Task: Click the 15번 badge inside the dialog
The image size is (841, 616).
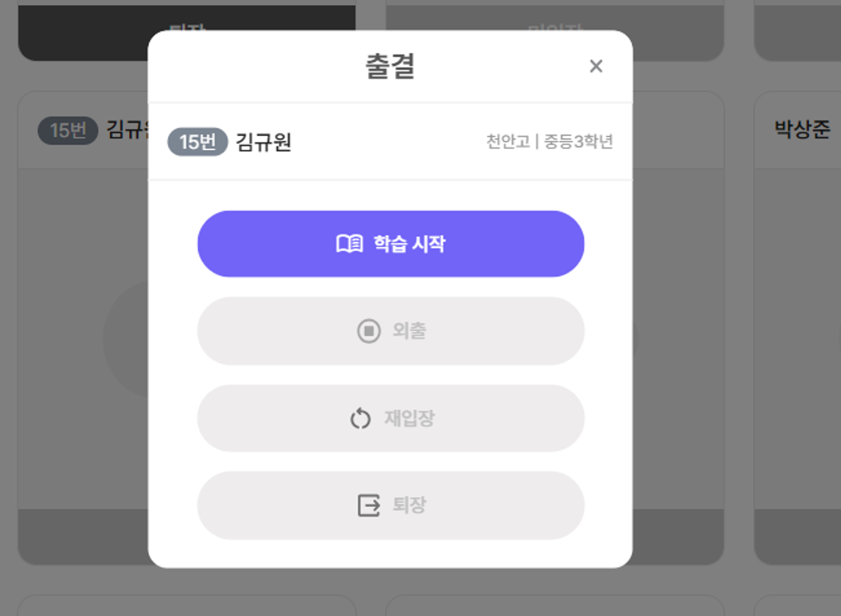Action: (x=197, y=142)
